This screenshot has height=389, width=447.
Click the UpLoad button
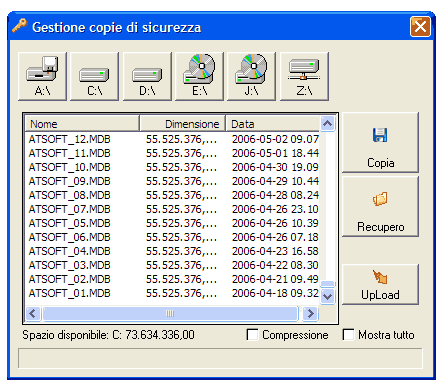tap(380, 285)
